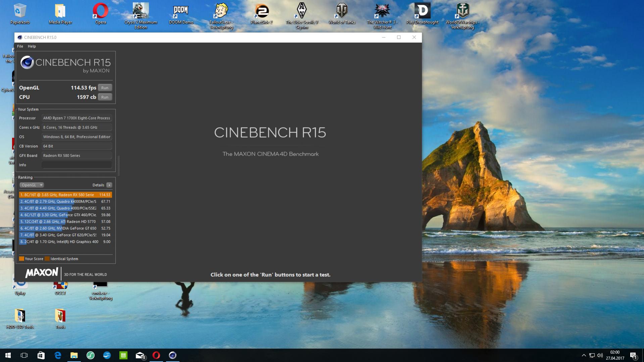Select ranking entry 1 with Radeon RX 580
The height and width of the screenshot is (362, 644).
(65, 195)
